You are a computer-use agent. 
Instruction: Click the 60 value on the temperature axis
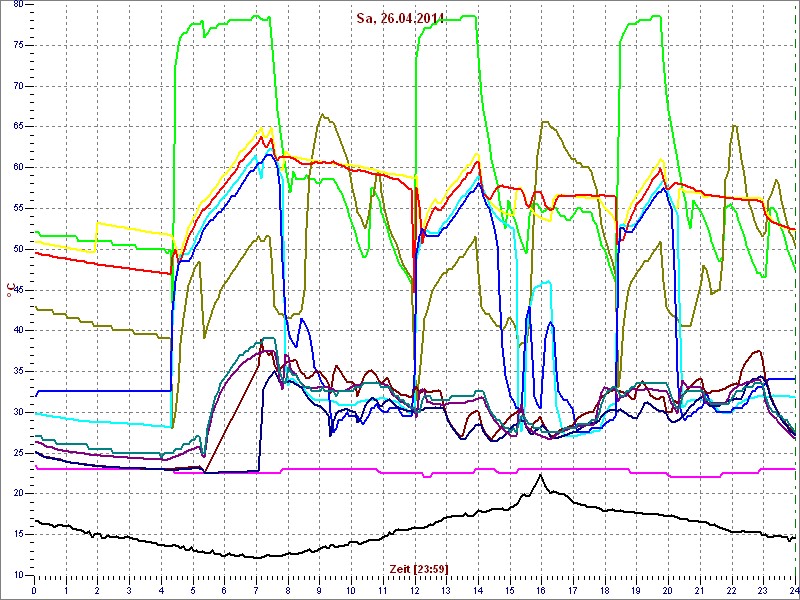18,167
